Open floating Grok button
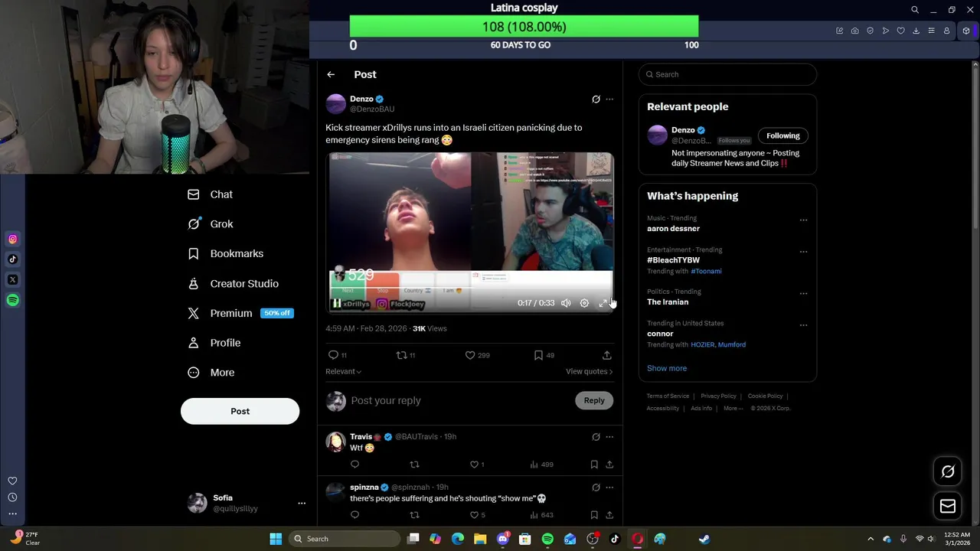Image resolution: width=980 pixels, height=551 pixels. tap(948, 471)
